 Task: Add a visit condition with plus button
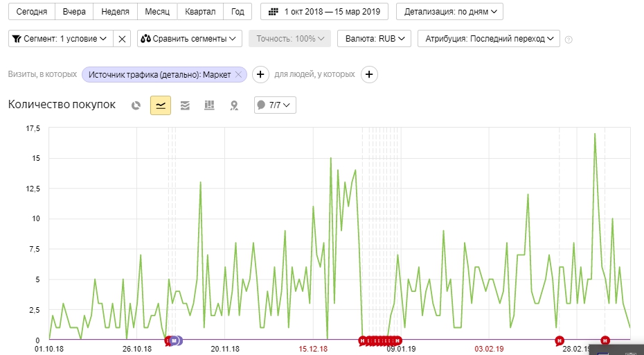[x=260, y=74]
